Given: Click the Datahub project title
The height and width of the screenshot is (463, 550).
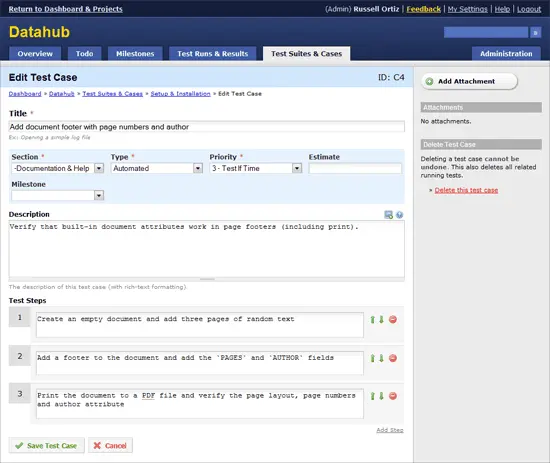Looking at the screenshot, I should point(39,32).
